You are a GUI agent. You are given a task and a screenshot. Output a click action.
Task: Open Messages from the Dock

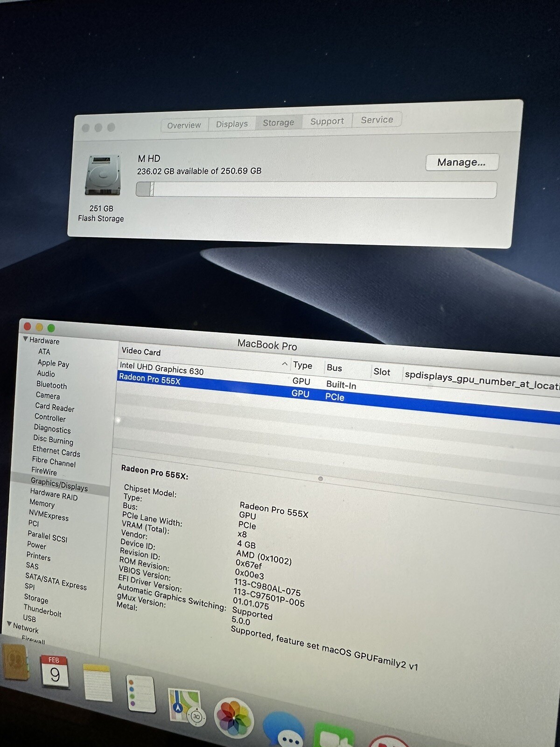tap(284, 731)
